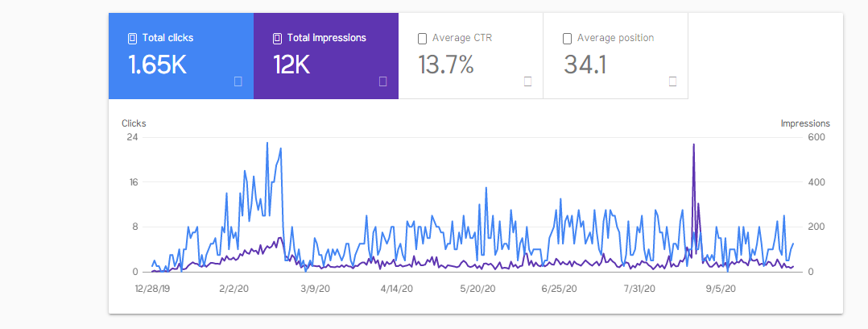Toggle the Total impressions checkbox

pyautogui.click(x=277, y=38)
